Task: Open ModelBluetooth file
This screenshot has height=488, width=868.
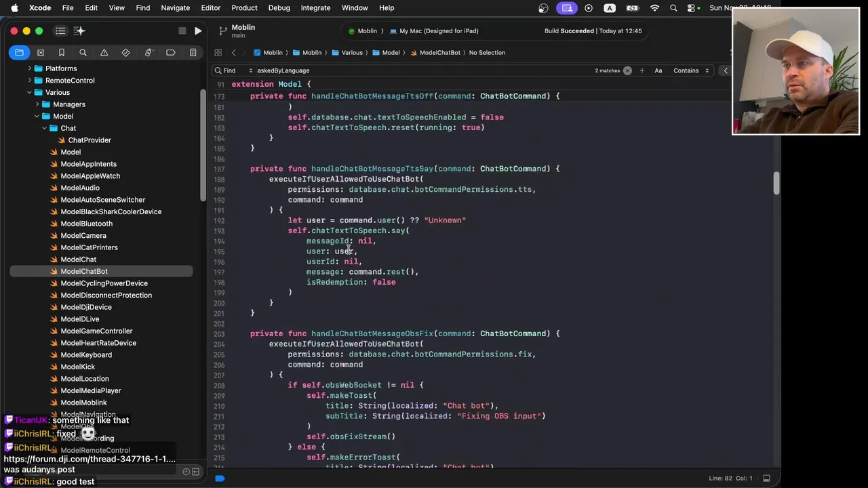Action: [x=86, y=224]
